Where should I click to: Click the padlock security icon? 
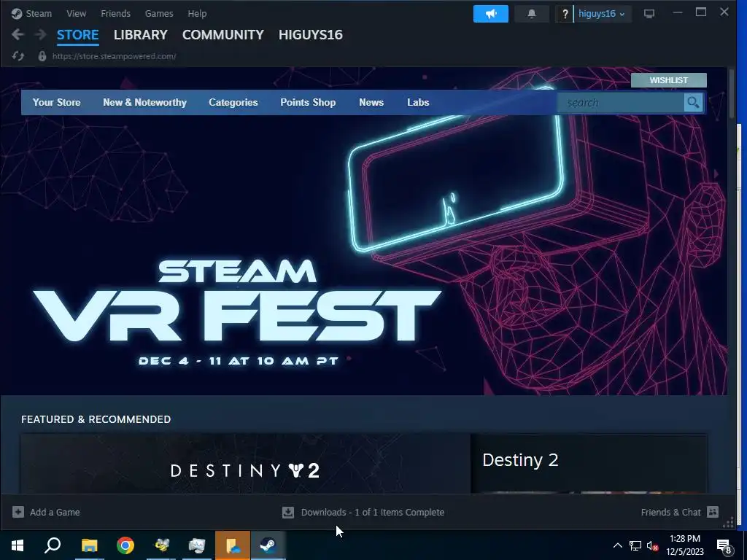pos(42,56)
